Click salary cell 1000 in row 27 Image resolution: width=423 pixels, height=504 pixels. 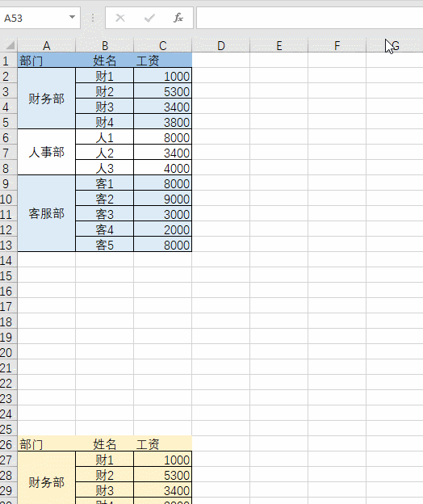pos(163,460)
